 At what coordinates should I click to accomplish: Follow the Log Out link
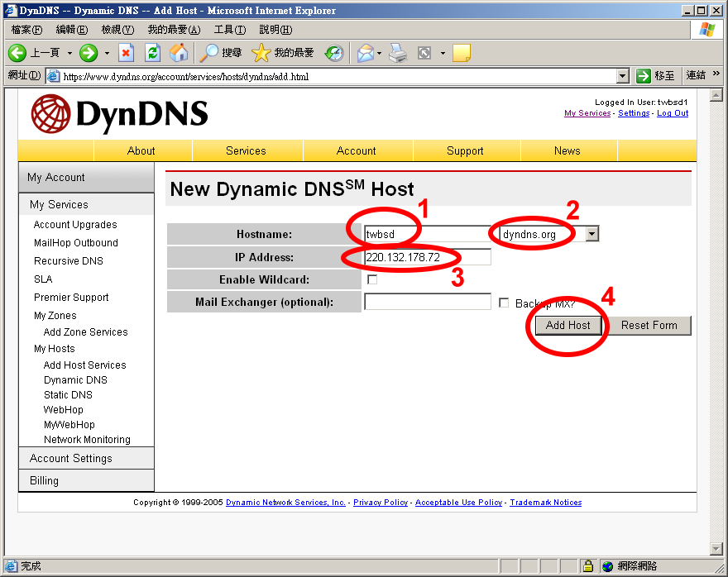672,113
